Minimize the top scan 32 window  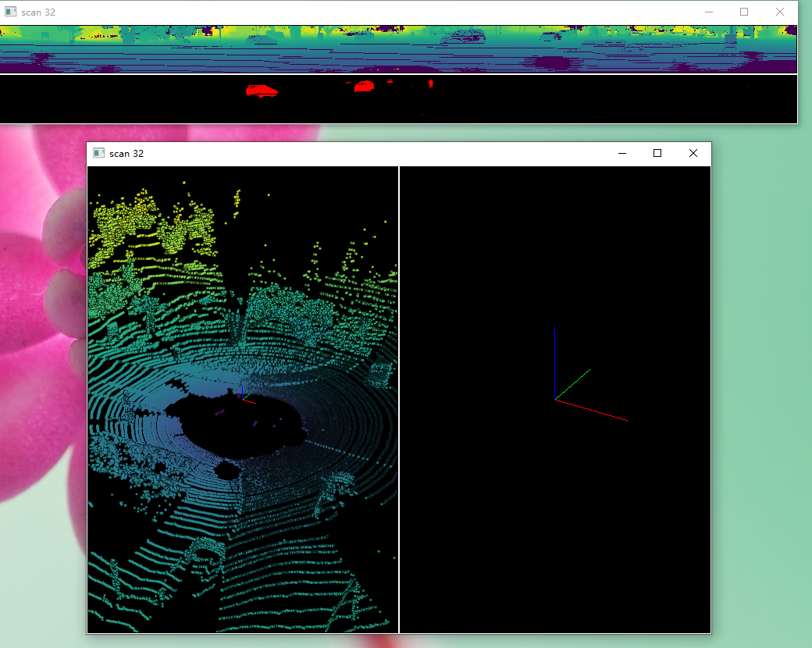(709, 12)
